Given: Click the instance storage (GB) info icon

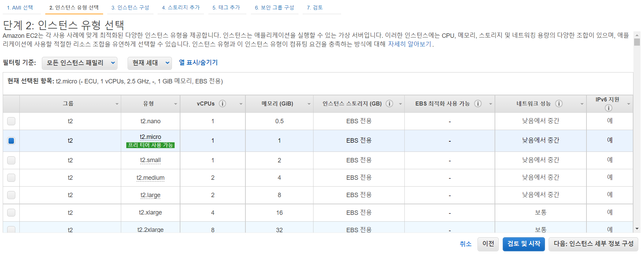Looking at the screenshot, I should [x=389, y=104].
